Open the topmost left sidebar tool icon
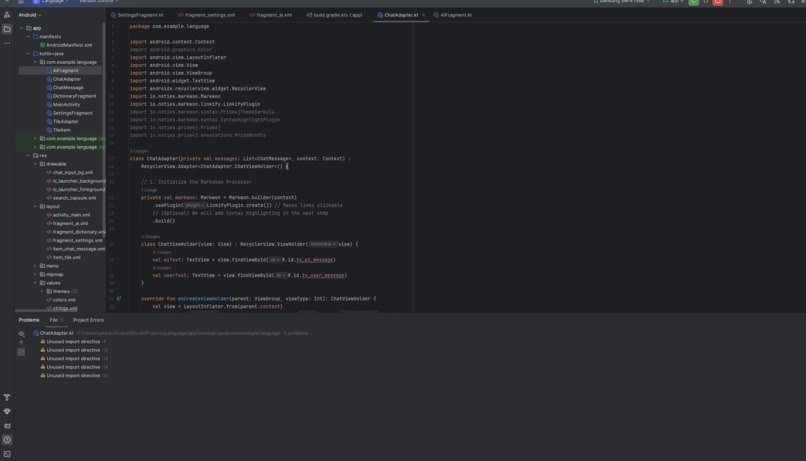The width and height of the screenshot is (806, 461). coord(7,15)
